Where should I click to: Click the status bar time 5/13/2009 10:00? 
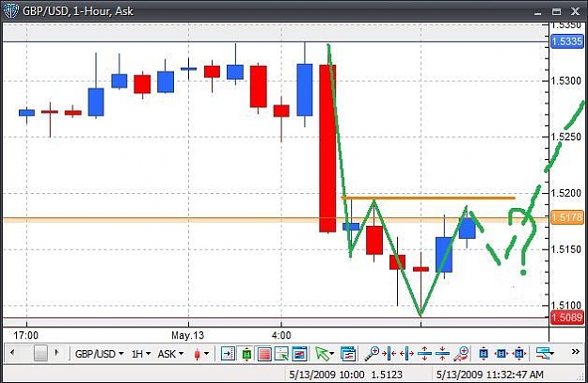click(326, 375)
